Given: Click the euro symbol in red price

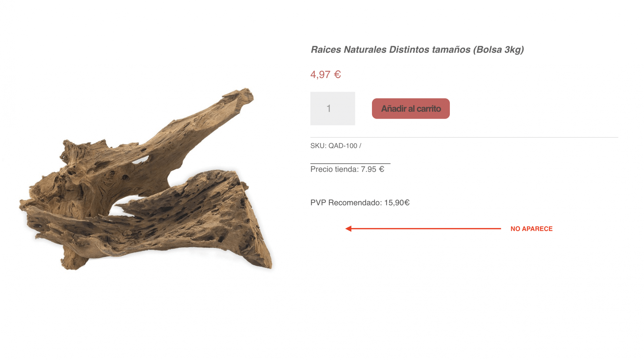Looking at the screenshot, I should tap(337, 74).
